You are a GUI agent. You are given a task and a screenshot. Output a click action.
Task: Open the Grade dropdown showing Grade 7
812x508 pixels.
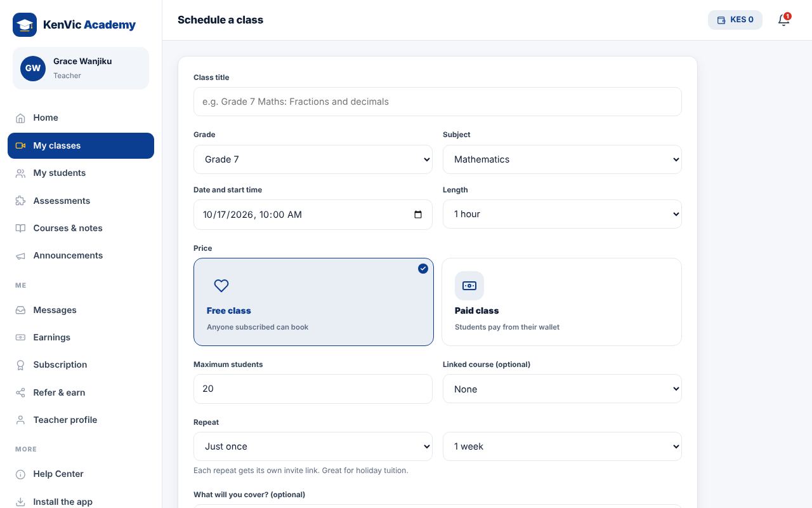313,159
